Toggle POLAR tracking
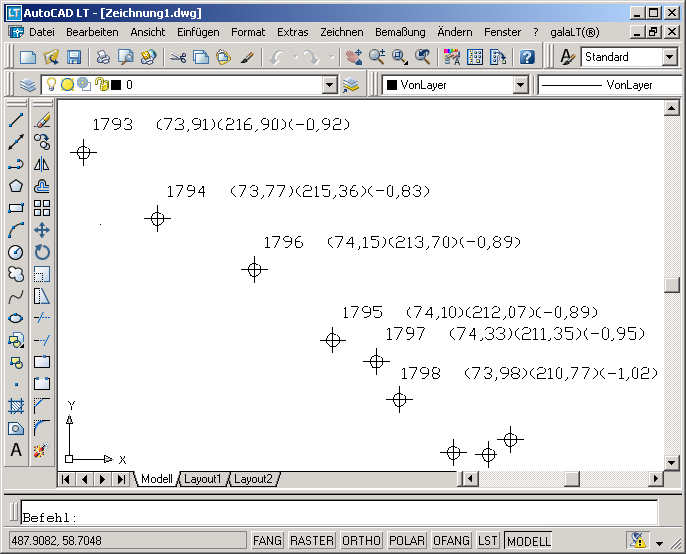Viewport: 686px width, 554px height. coord(407,541)
